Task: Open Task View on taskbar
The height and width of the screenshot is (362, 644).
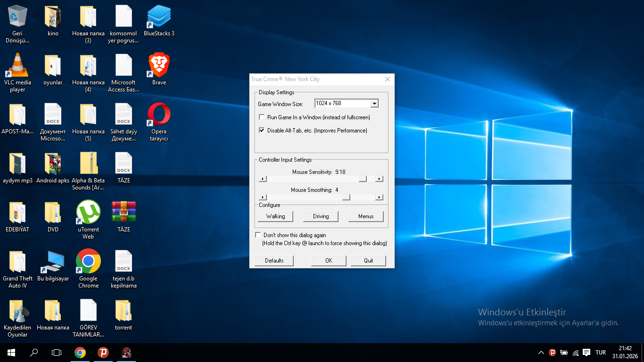Action: point(57,353)
